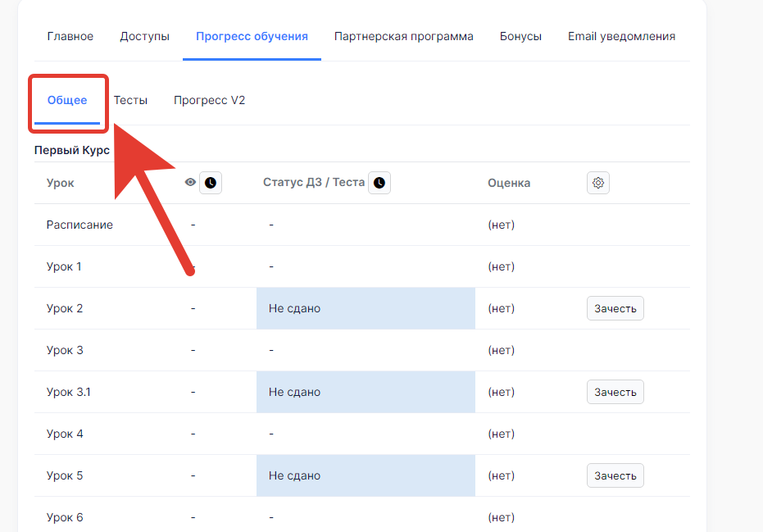Click Зачесть button for Урок 3.1
Viewport: 763px width, 532px height.
[x=615, y=393]
